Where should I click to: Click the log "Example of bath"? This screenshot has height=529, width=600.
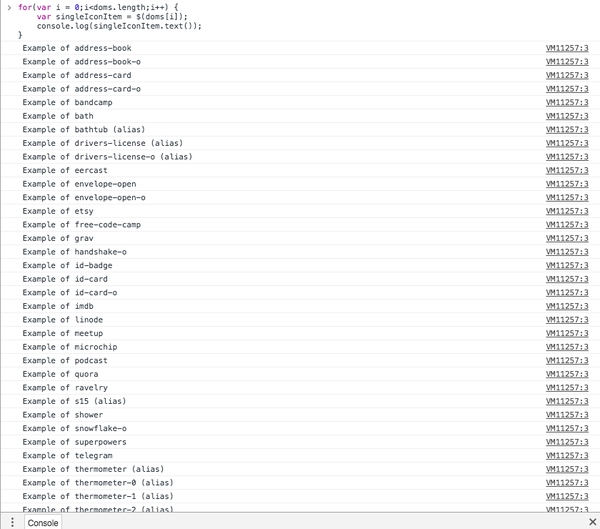click(x=58, y=116)
